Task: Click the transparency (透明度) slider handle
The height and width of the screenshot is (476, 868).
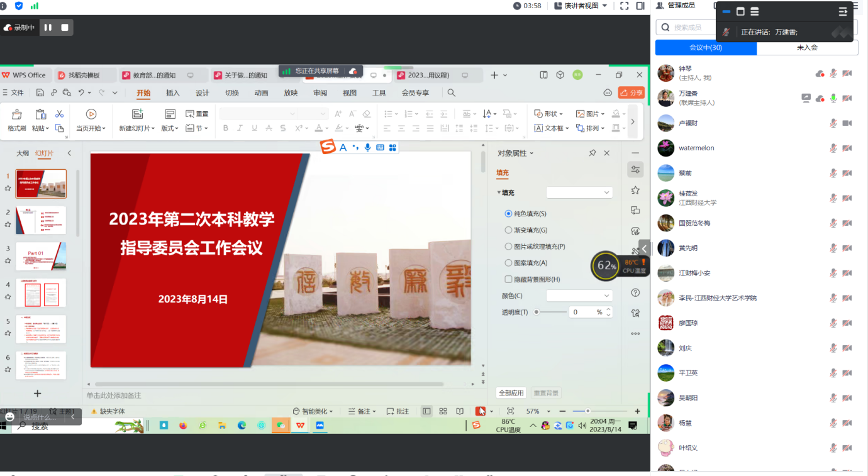Action: click(537, 312)
